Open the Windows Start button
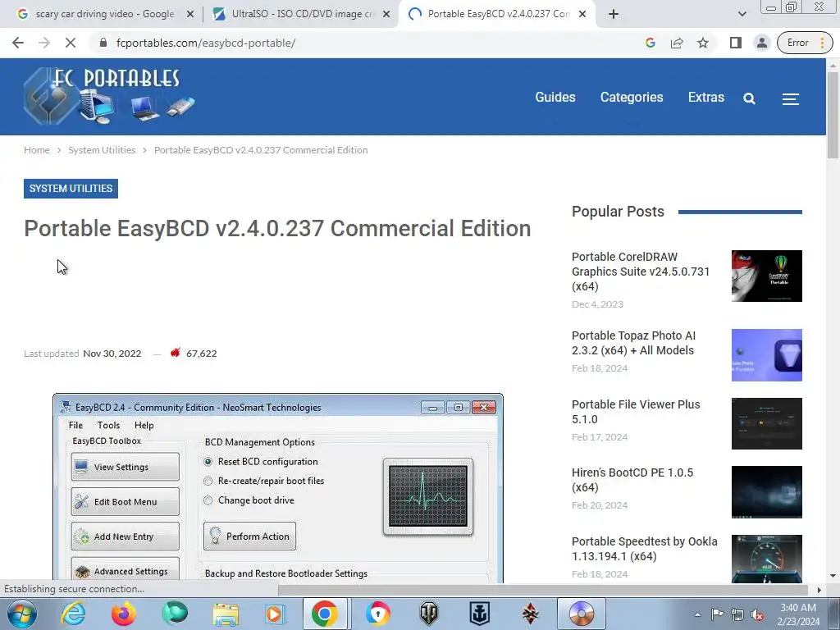 coord(21,614)
